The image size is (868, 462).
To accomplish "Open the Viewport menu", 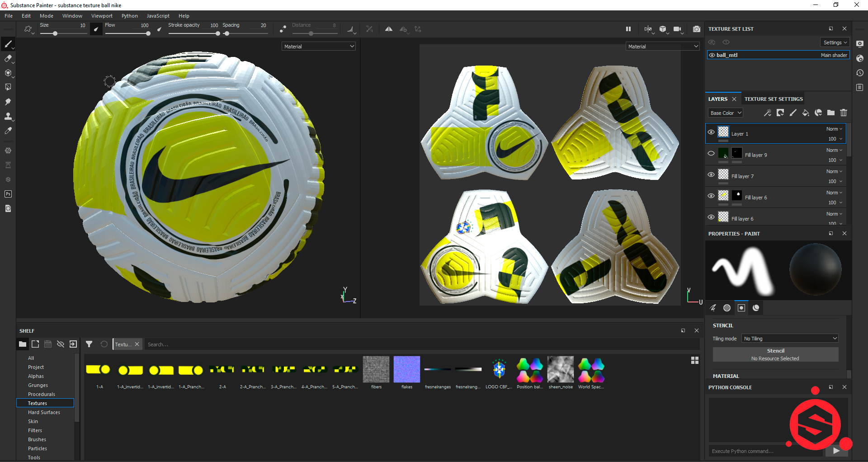I will 102,16.
